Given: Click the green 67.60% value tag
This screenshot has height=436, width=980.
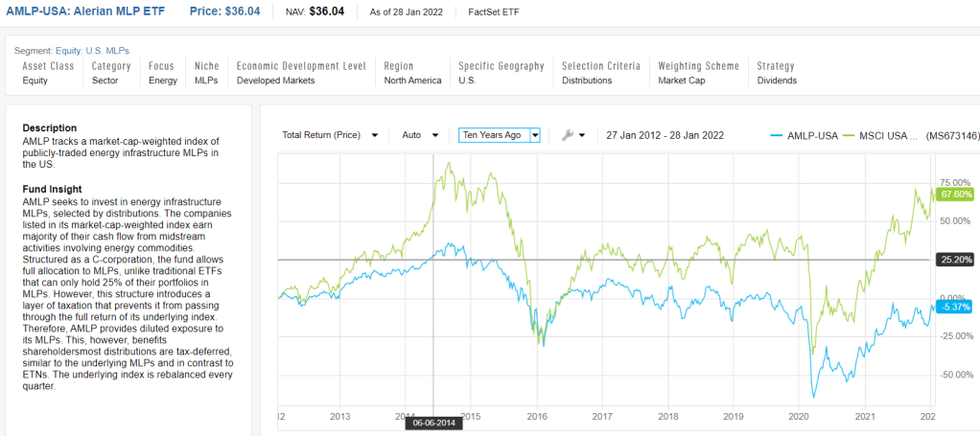Looking at the screenshot, I should coord(950,195).
